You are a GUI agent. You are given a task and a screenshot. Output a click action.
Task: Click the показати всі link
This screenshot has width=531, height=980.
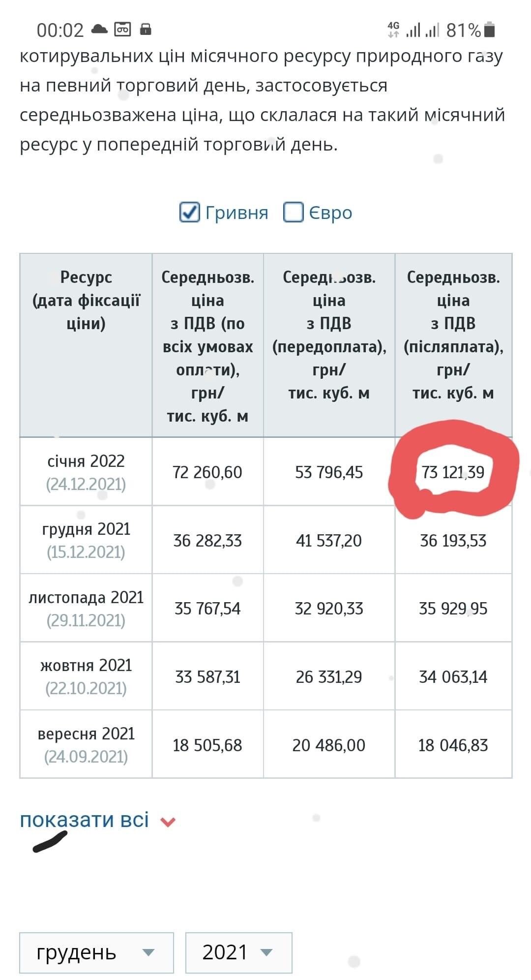coord(84,820)
